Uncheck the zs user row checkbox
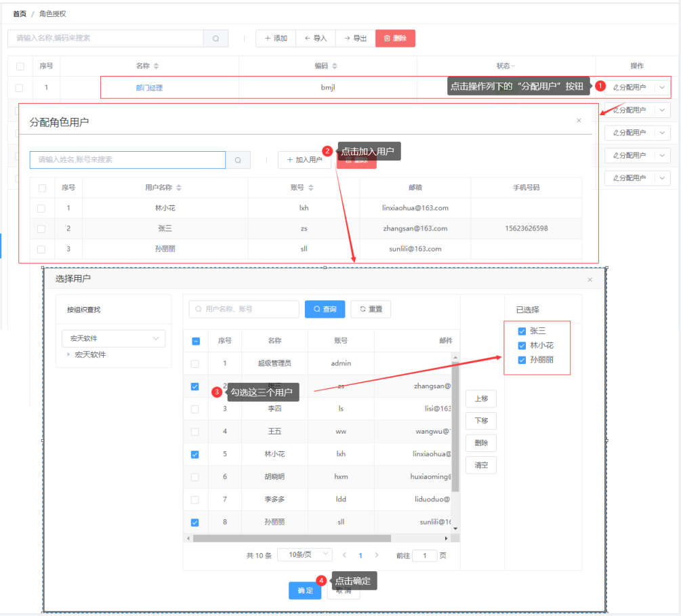The image size is (681, 616). click(x=195, y=386)
